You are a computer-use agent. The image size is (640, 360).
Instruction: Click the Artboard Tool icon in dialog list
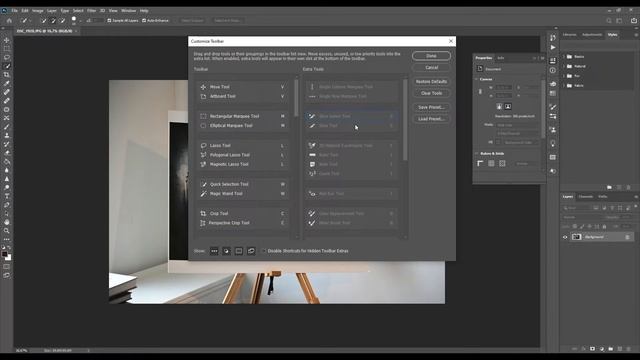click(203, 96)
